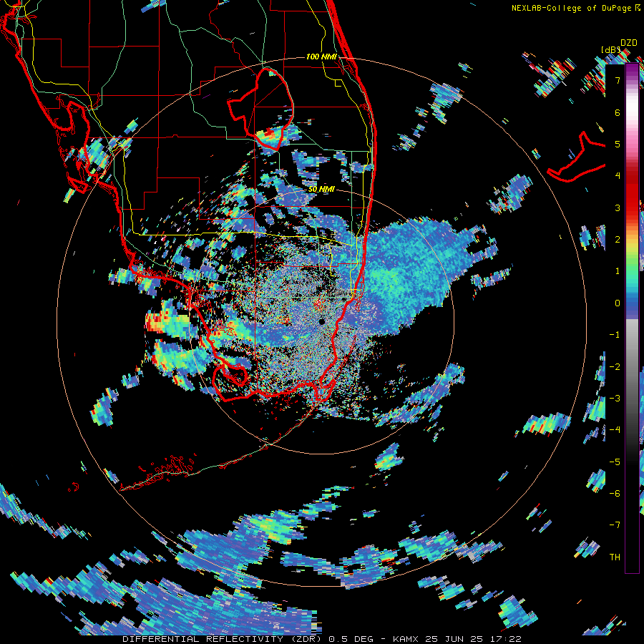Click the -2 value on color scale
The width and height of the screenshot is (644, 644).
pyautogui.click(x=615, y=367)
